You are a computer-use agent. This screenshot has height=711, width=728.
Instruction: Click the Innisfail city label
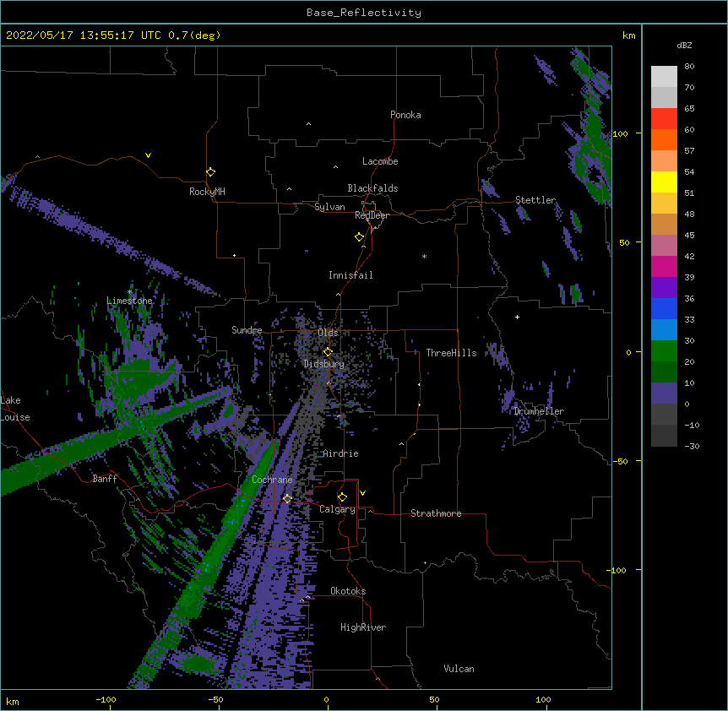click(x=350, y=275)
